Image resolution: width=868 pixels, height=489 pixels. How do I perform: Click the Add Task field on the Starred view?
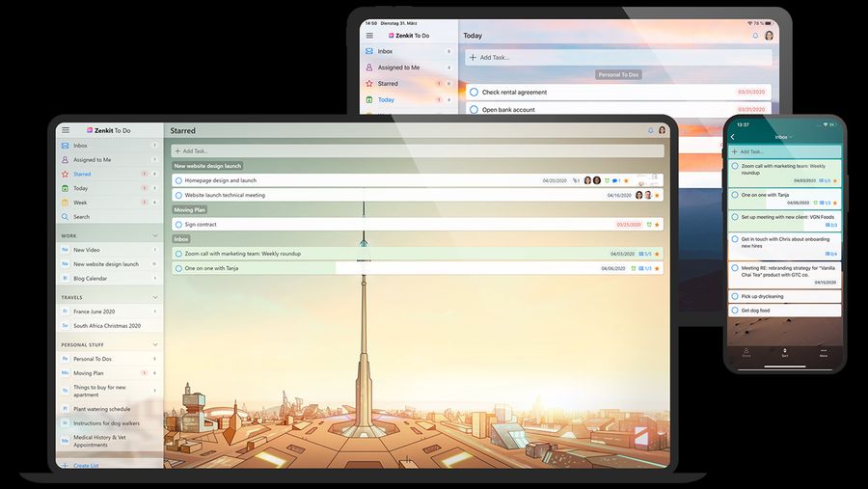click(x=418, y=150)
